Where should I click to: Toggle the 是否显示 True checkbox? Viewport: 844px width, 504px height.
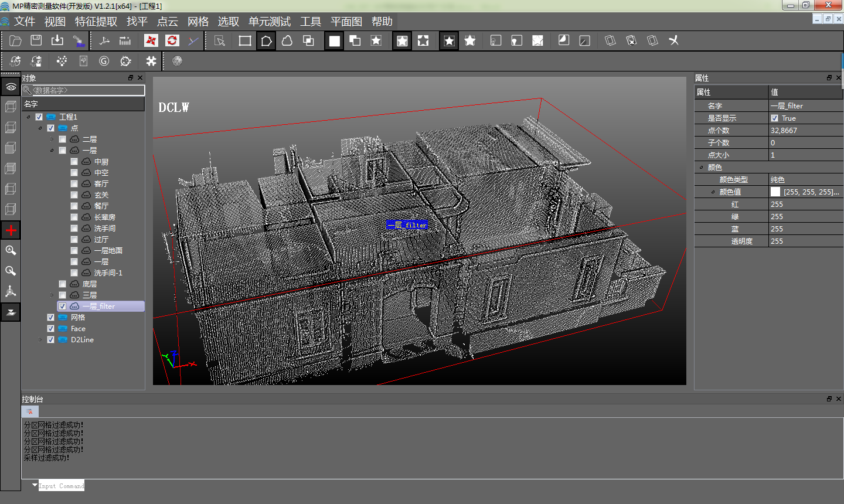(775, 118)
